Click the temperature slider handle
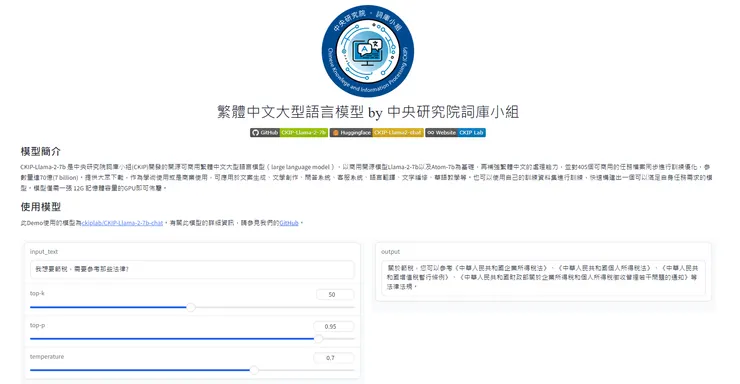The width and height of the screenshot is (740, 384). point(254,370)
